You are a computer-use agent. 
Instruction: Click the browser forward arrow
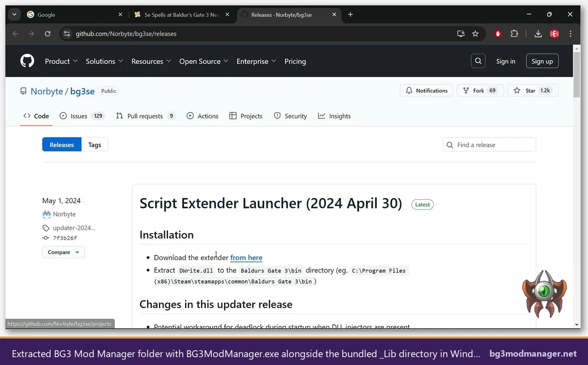point(31,34)
